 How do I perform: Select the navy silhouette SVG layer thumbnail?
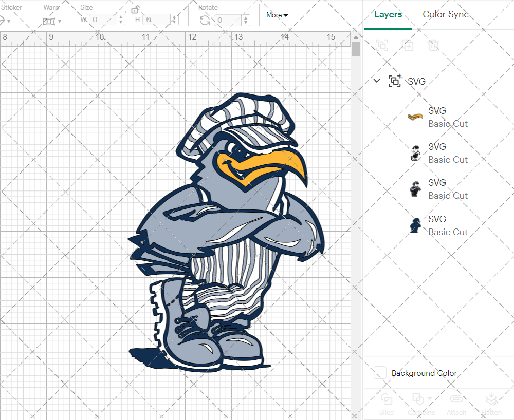point(415,225)
